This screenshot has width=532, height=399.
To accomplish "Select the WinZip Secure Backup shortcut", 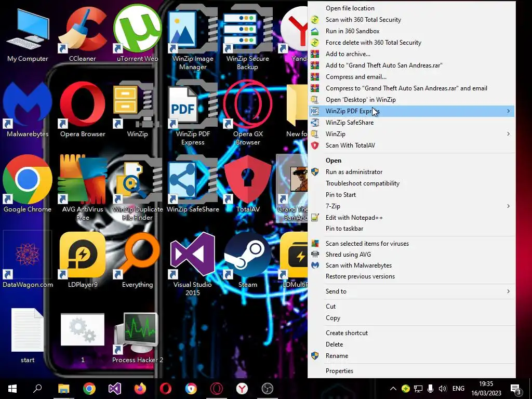I will [x=247, y=37].
